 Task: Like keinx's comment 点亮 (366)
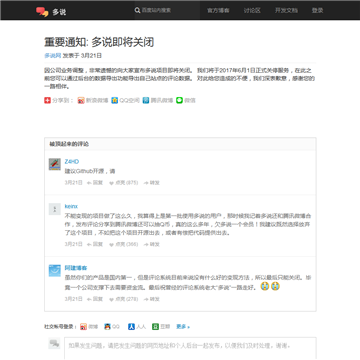[124, 244]
